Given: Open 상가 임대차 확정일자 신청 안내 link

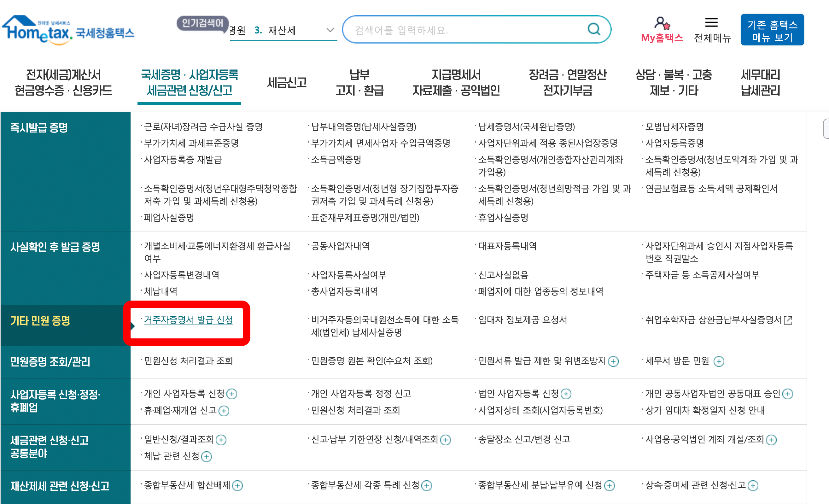Looking at the screenshot, I should (705, 410).
